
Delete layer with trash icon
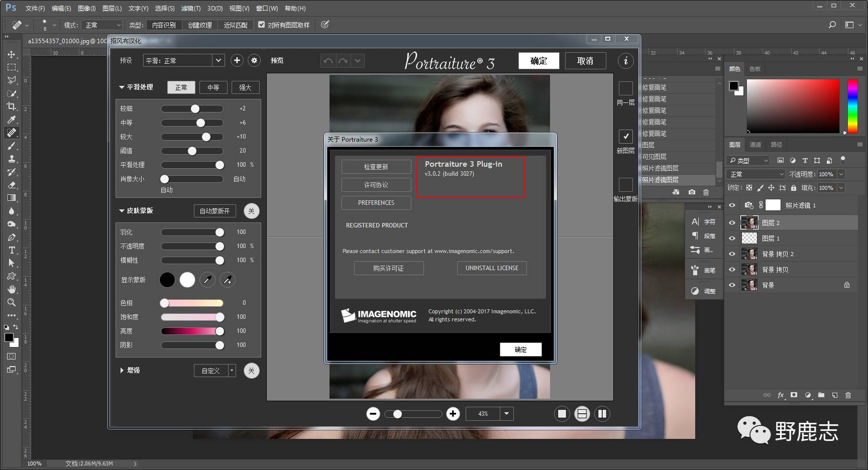point(848,395)
